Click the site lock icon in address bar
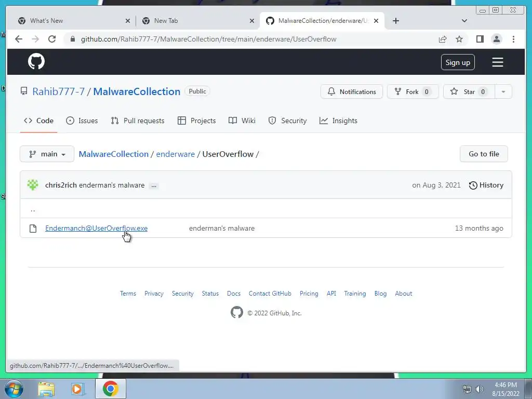 pyautogui.click(x=72, y=39)
